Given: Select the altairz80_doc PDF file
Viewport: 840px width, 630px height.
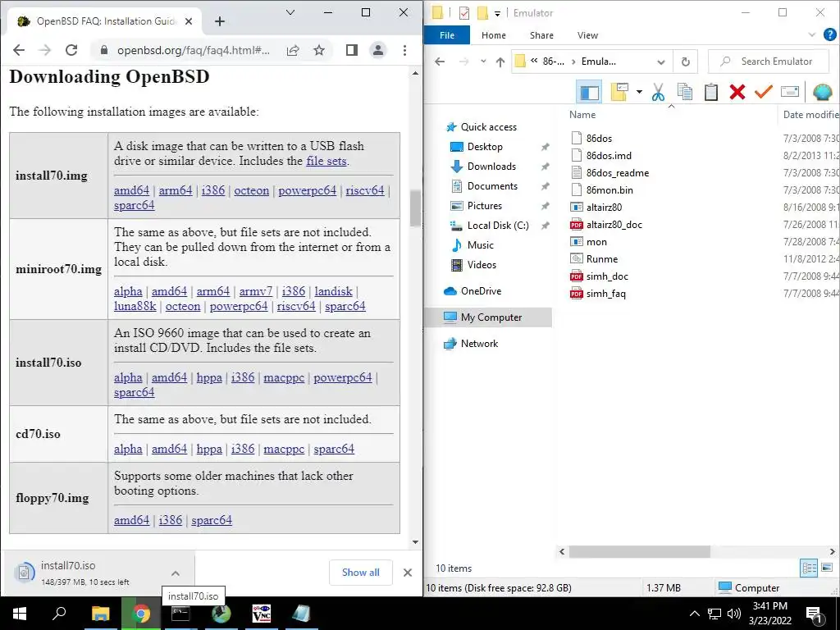Looking at the screenshot, I should point(614,225).
